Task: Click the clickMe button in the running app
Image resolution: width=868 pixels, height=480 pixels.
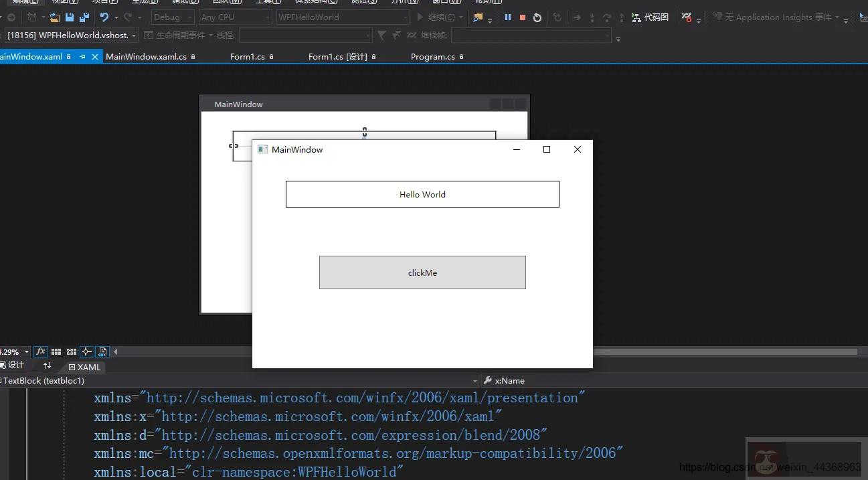Action: 422,272
